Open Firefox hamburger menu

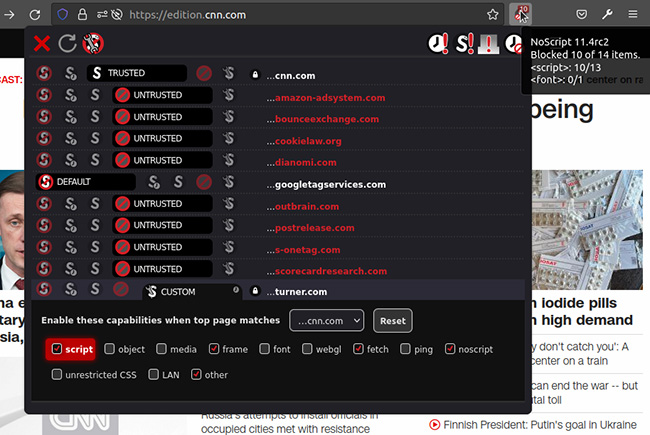[633, 15]
